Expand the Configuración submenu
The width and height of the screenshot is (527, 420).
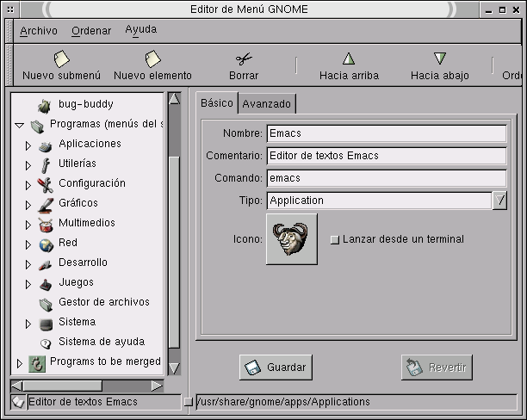pos(28,186)
